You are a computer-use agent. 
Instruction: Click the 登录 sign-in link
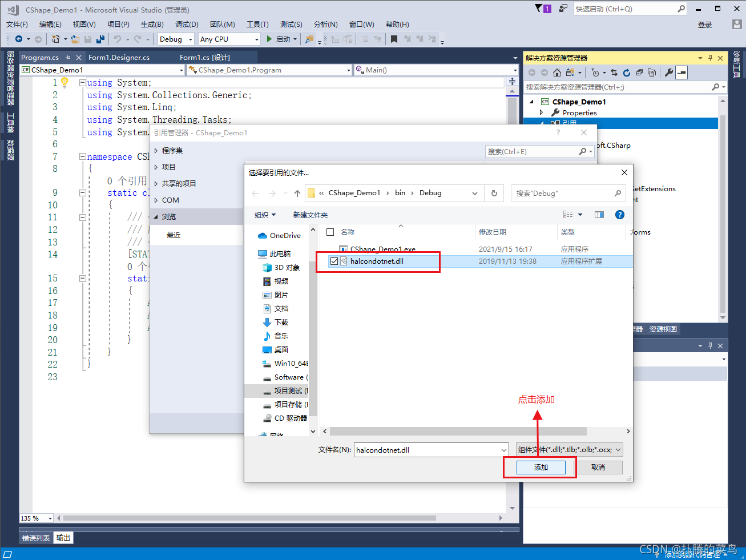[x=705, y=25]
